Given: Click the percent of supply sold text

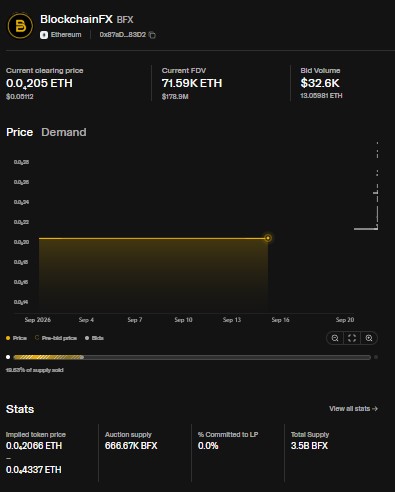Looking at the screenshot, I should (x=35, y=370).
